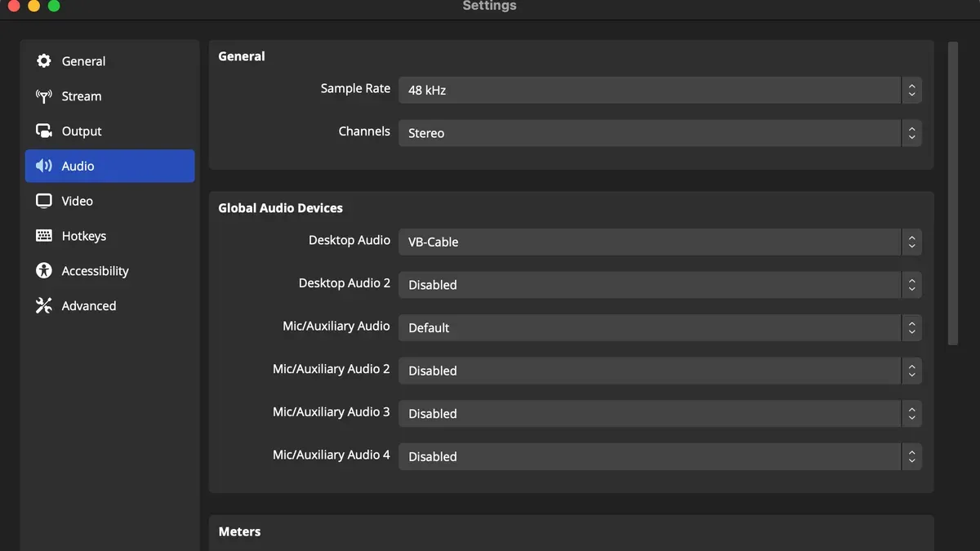Click the Desktop Audio up-down arrows
This screenshot has width=980, height=551.
(911, 242)
